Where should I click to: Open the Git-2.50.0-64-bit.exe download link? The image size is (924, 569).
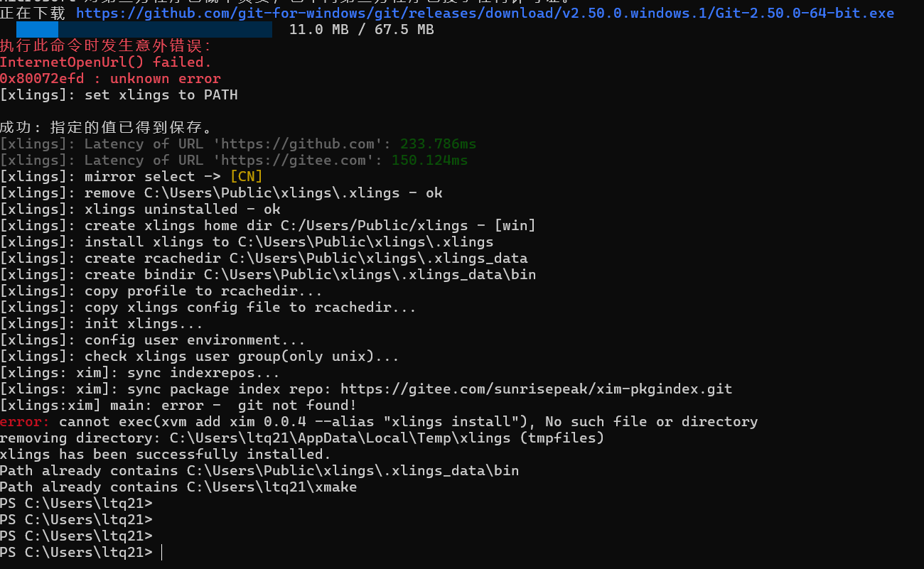click(485, 13)
